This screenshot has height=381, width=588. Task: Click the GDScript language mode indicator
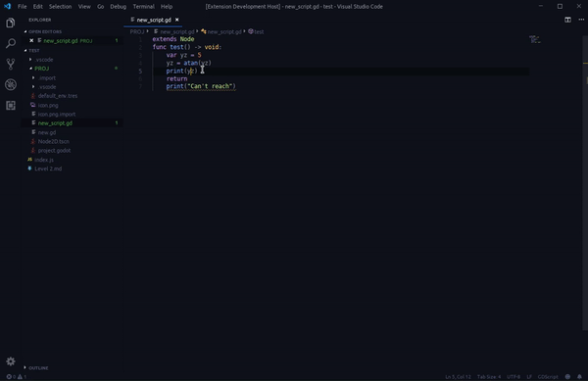548,377
